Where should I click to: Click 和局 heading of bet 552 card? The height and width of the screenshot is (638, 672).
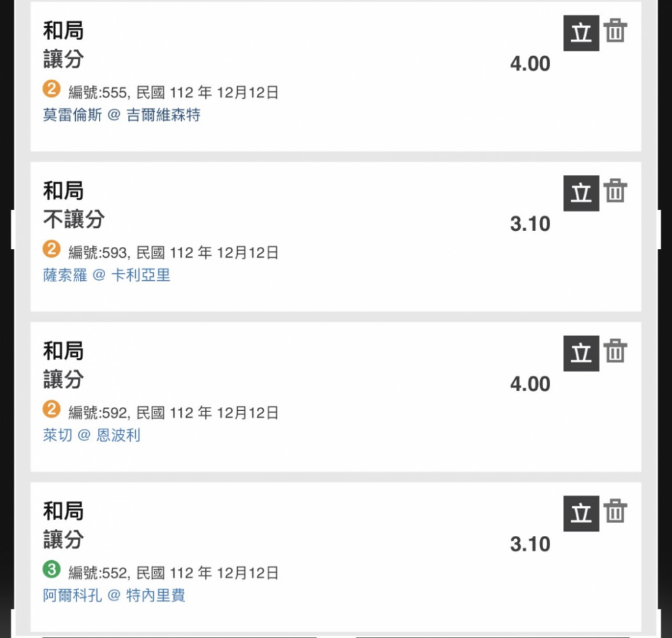[x=63, y=511]
